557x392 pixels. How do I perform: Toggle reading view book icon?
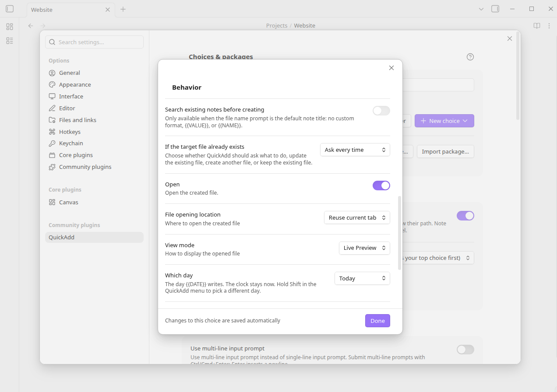[537, 26]
